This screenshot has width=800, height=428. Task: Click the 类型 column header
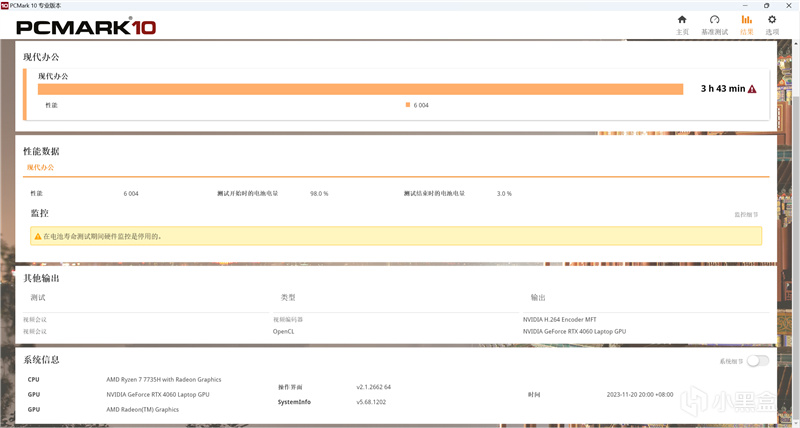[288, 297]
